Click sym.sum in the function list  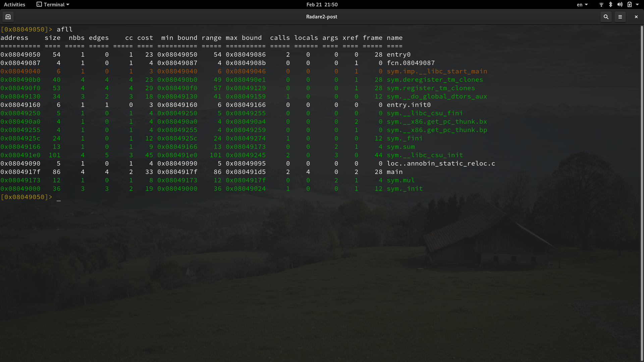tap(401, 146)
